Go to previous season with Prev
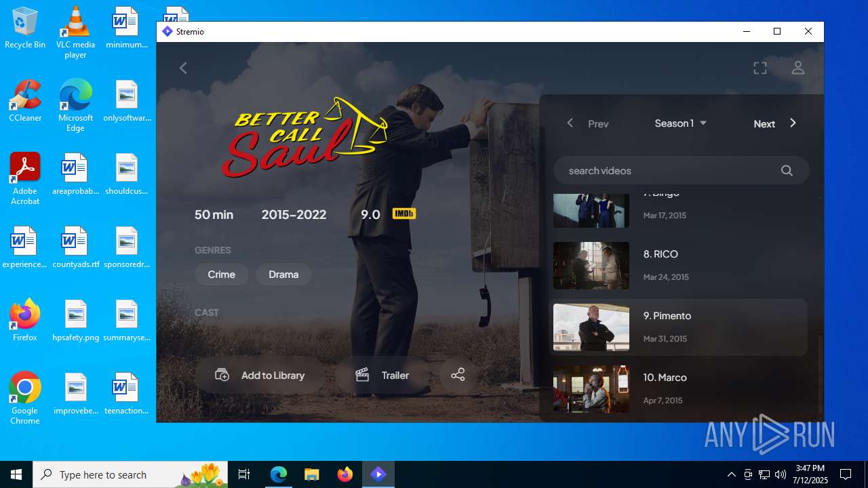This screenshot has height=488, width=868. (587, 123)
